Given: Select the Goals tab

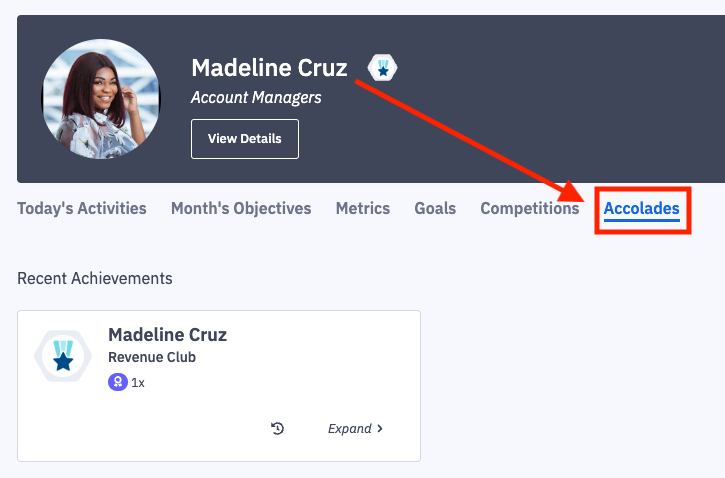Looking at the screenshot, I should click(435, 209).
